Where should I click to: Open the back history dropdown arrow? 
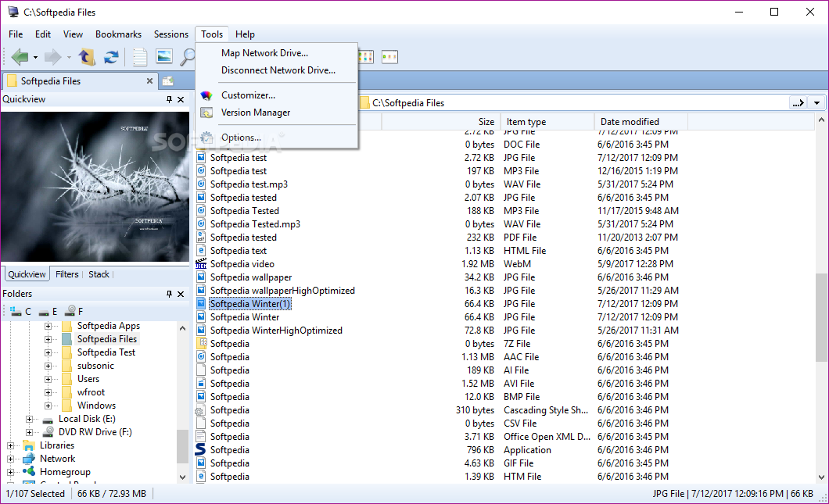(35, 57)
